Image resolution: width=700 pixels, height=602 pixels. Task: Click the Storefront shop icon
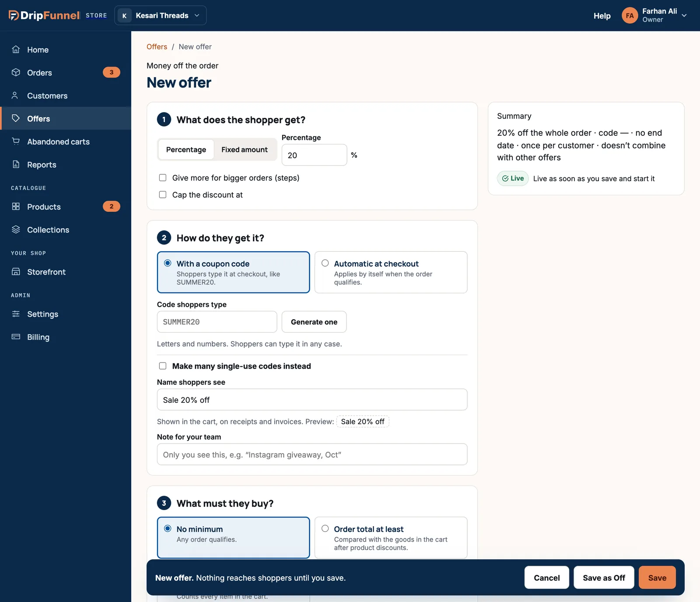tap(16, 271)
